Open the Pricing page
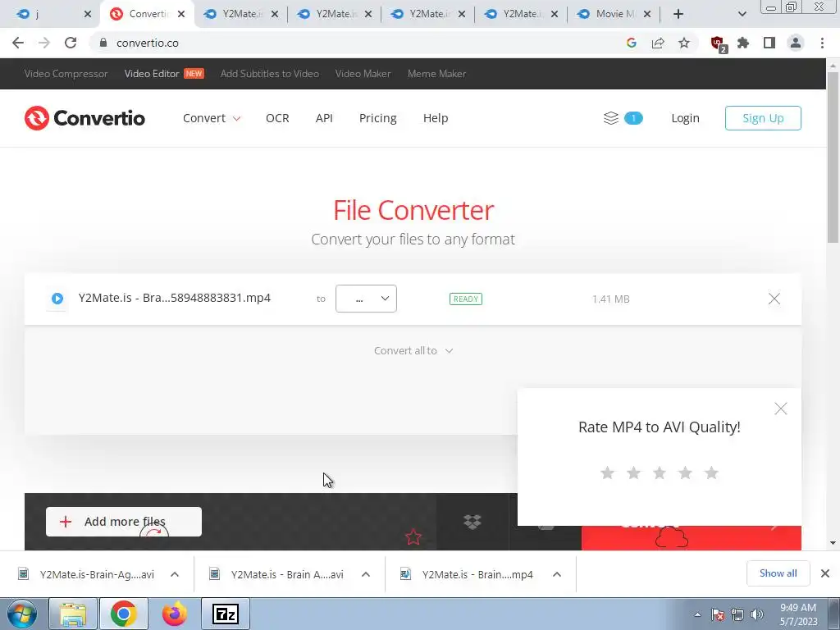This screenshot has width=840, height=630. [x=377, y=118]
